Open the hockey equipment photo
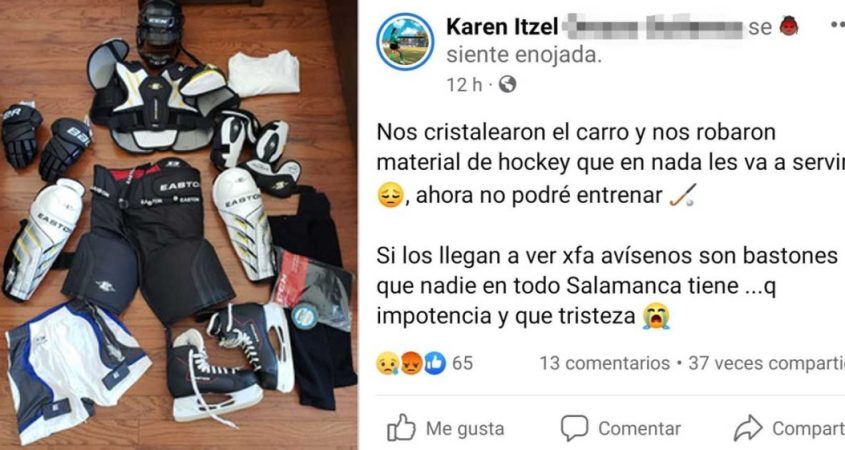 pyautogui.click(x=179, y=225)
